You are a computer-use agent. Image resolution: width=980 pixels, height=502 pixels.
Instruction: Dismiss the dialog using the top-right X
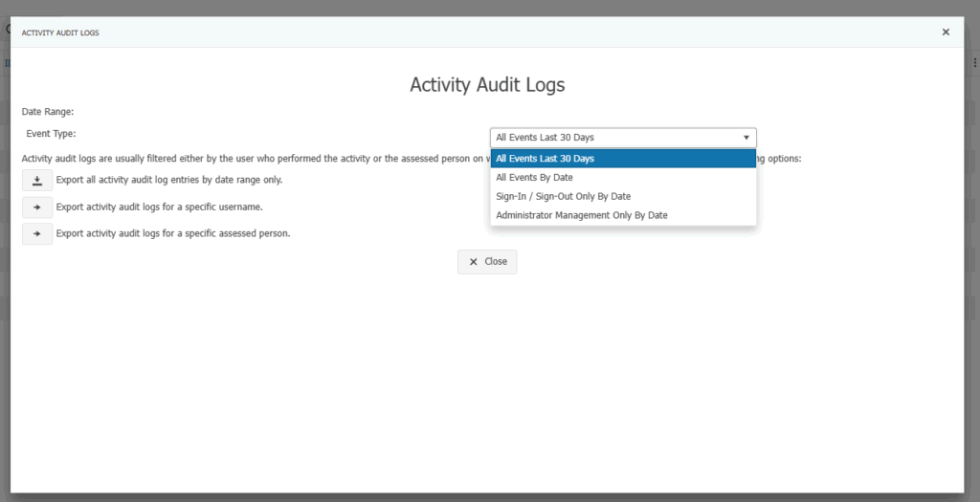point(946,32)
